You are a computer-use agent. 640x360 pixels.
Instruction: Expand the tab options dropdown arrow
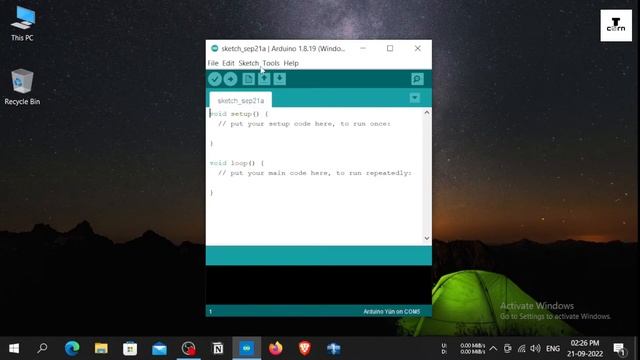(415, 98)
